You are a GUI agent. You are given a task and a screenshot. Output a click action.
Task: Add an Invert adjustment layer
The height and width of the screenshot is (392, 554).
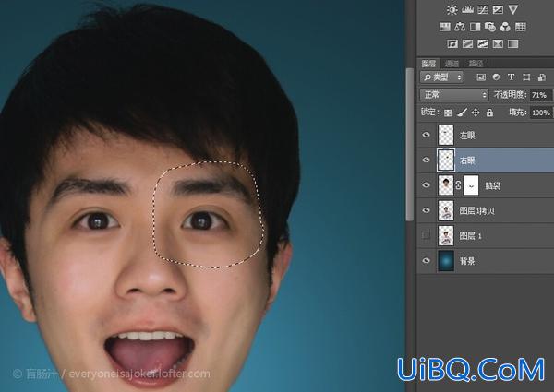452,43
